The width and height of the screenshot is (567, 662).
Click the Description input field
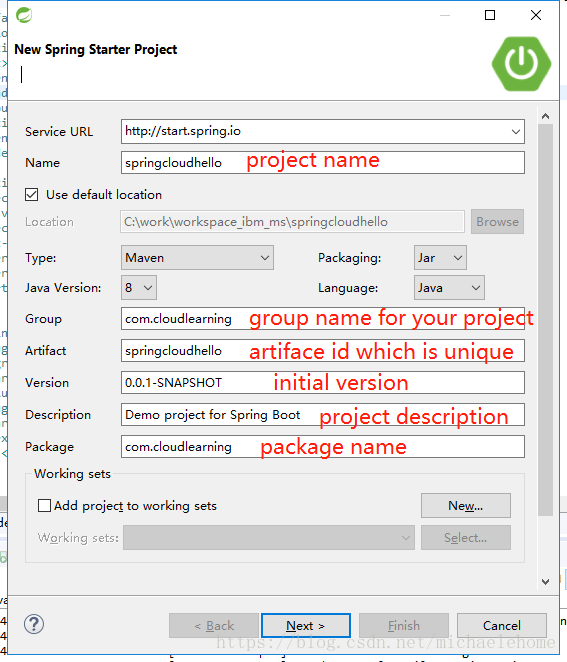click(323, 415)
